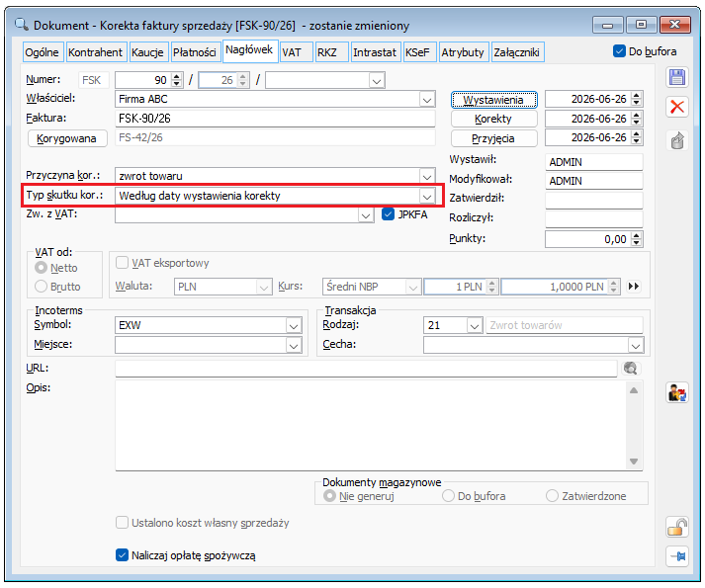Click the trash bin icon in the sidebar

pyautogui.click(x=677, y=141)
